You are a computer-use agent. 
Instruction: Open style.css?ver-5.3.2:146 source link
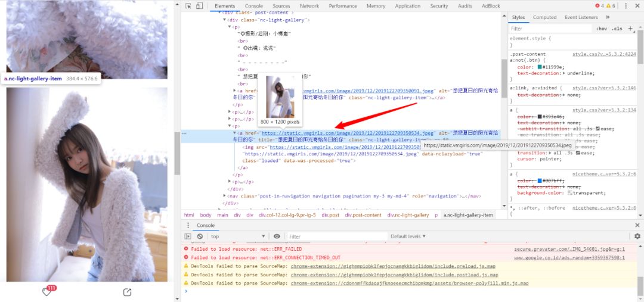click(604, 88)
